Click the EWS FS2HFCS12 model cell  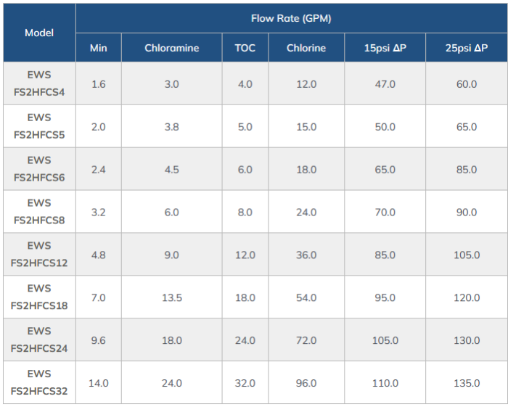[x=39, y=255]
